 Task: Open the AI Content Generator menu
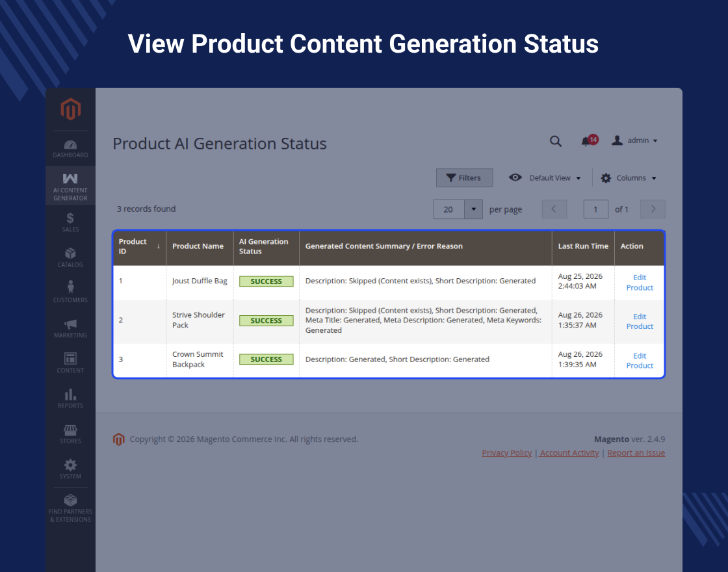click(70, 186)
